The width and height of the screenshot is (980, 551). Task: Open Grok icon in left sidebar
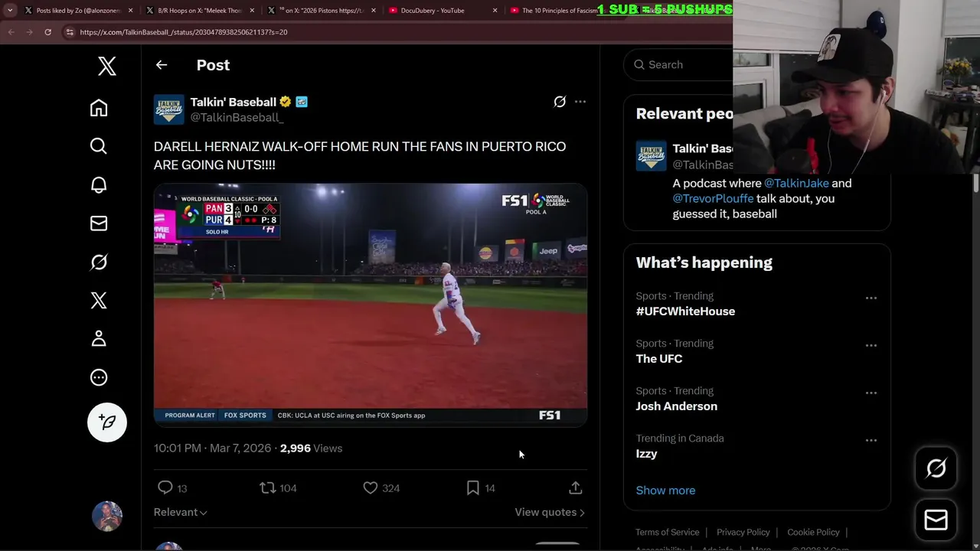(99, 262)
